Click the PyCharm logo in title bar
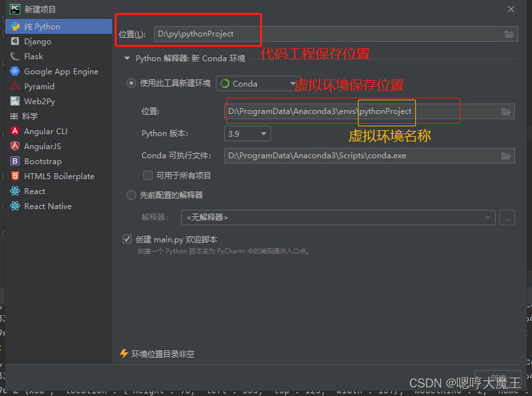 pos(15,9)
